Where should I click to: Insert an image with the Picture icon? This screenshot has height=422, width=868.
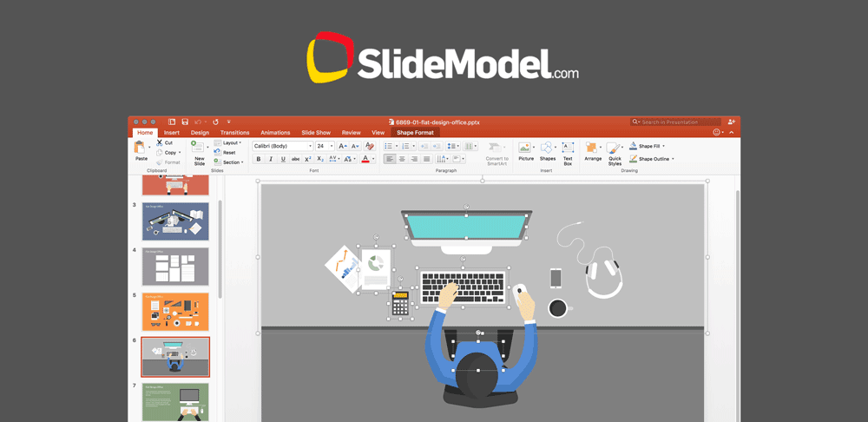tap(524, 148)
